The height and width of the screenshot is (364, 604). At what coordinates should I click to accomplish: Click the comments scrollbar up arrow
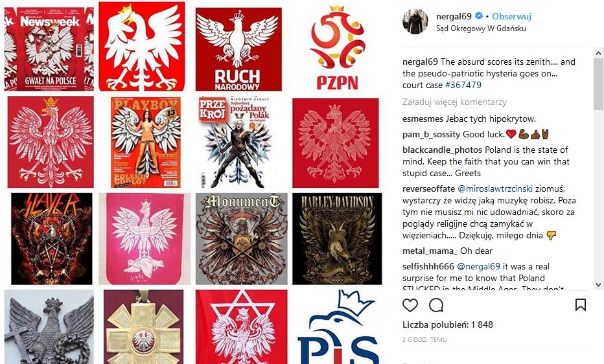pyautogui.click(x=599, y=52)
